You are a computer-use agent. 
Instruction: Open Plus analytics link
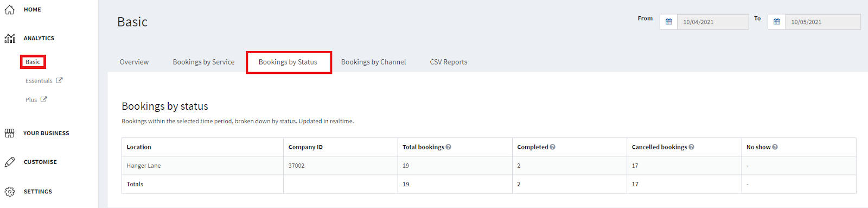[31, 100]
